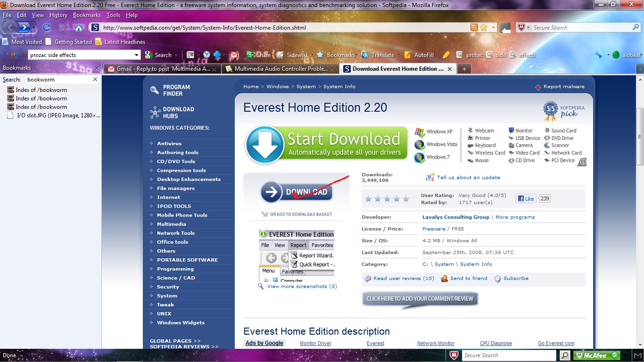644x362 pixels.
Task: Open View more screenshots (3) link
Action: pos(302,287)
